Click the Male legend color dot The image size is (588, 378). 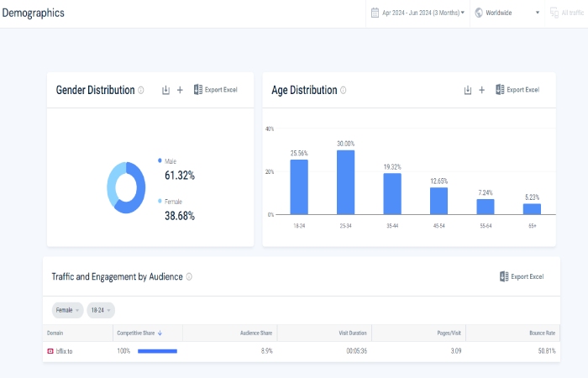[x=160, y=160]
